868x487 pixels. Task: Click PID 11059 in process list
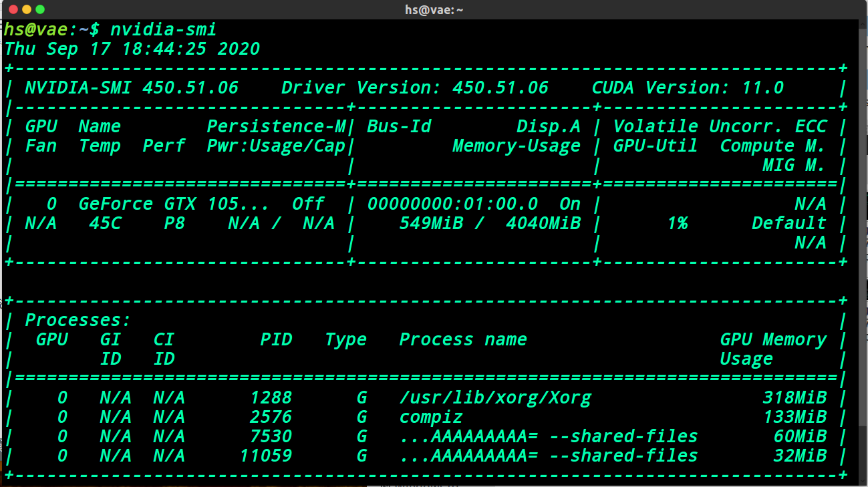(x=265, y=456)
